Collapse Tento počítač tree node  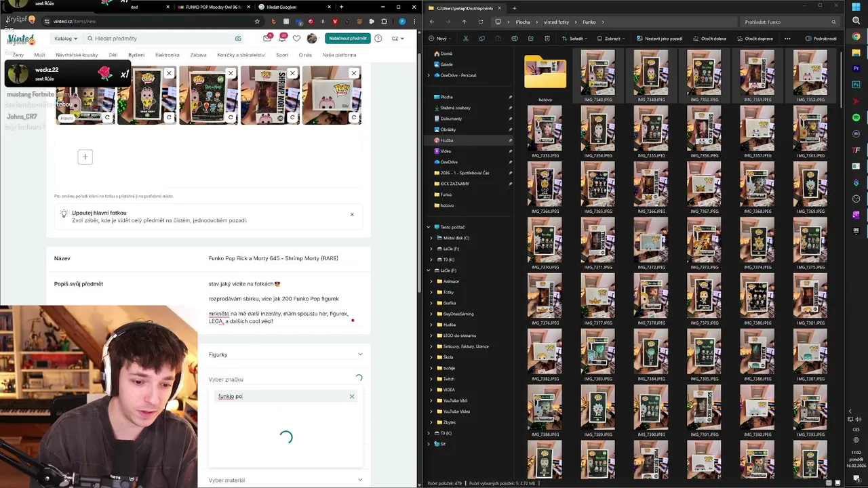pyautogui.click(x=429, y=227)
